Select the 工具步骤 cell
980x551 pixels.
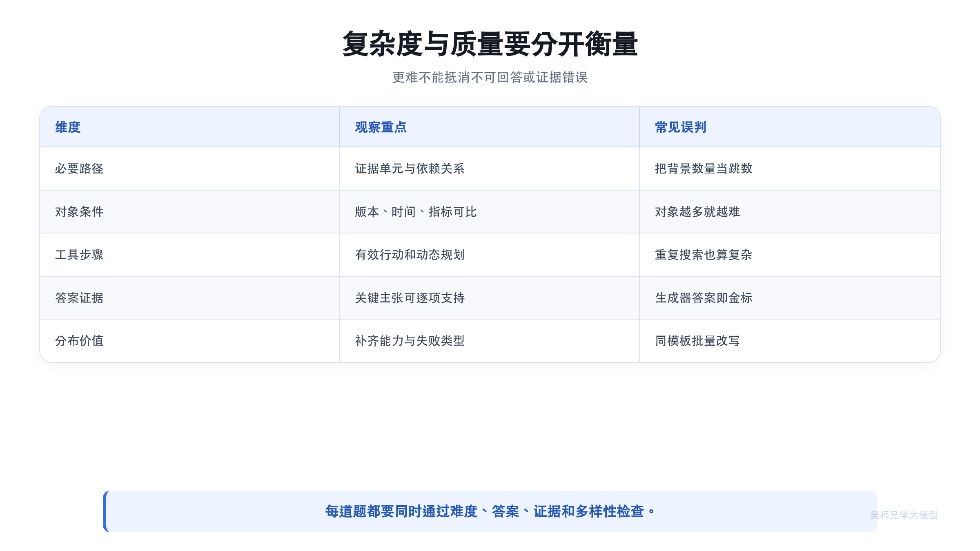pyautogui.click(x=190, y=255)
